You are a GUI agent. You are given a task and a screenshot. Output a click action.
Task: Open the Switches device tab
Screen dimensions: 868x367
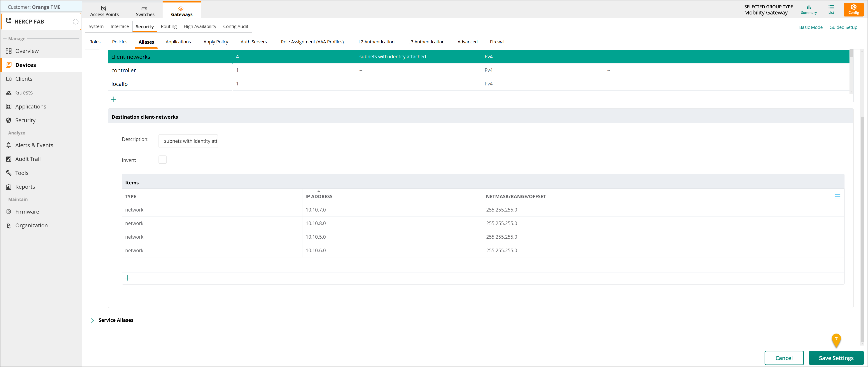[x=145, y=11]
